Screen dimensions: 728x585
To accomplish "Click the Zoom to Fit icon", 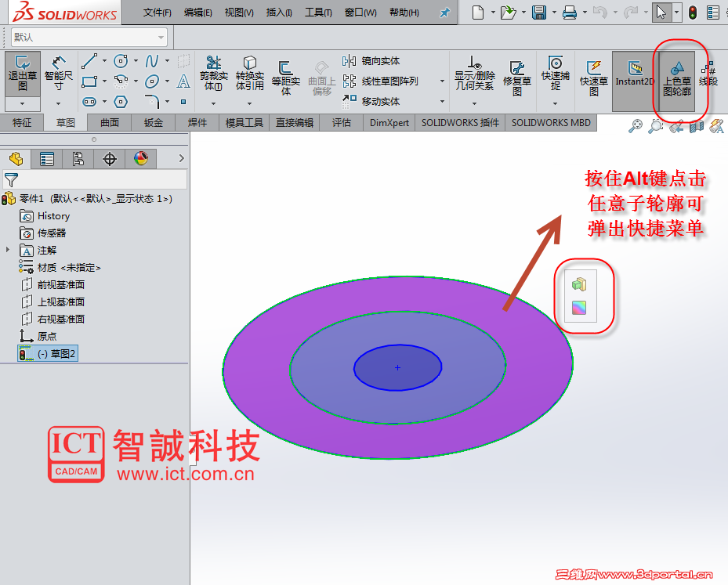I will click(636, 126).
